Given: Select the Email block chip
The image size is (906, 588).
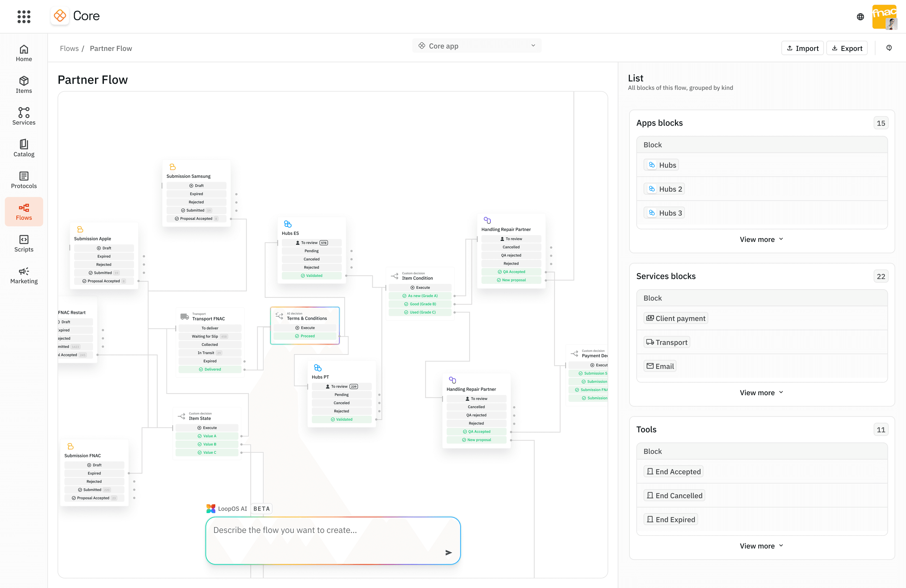Looking at the screenshot, I should tap(660, 366).
